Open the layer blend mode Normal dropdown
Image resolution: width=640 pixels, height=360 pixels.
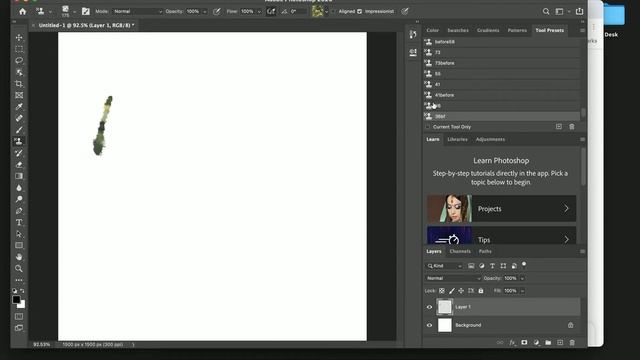(x=453, y=278)
